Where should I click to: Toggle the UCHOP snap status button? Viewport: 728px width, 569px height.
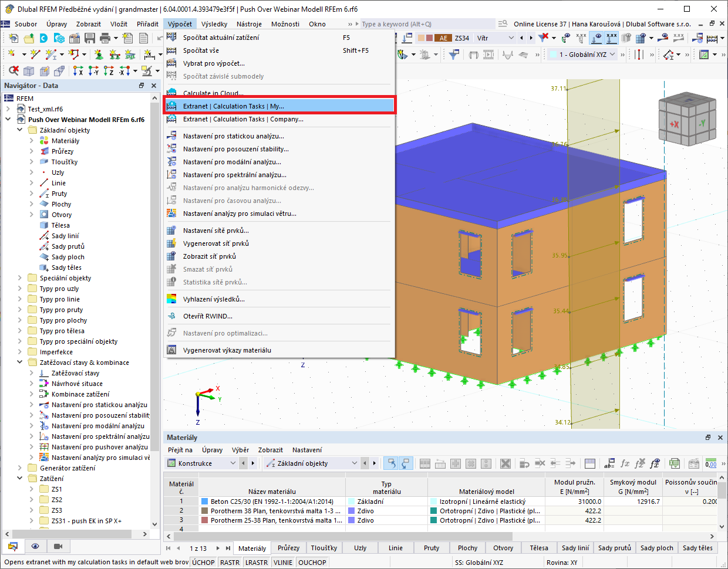coord(203,562)
